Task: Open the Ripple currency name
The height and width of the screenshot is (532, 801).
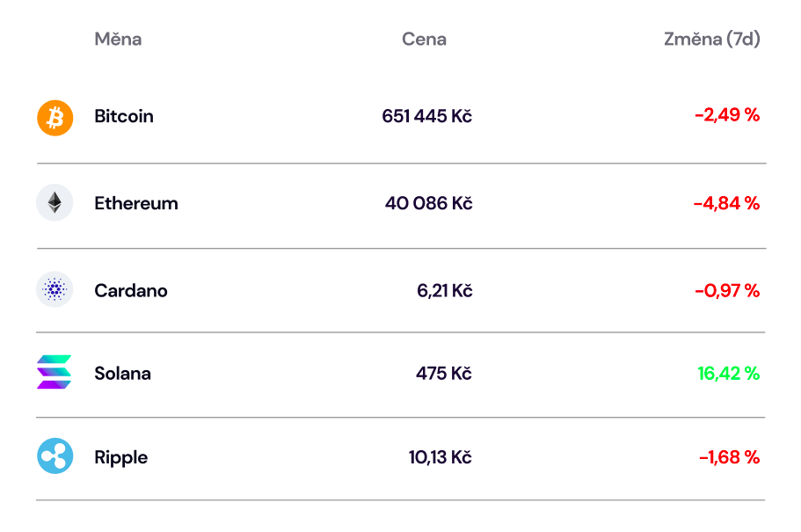Action: pos(121,457)
